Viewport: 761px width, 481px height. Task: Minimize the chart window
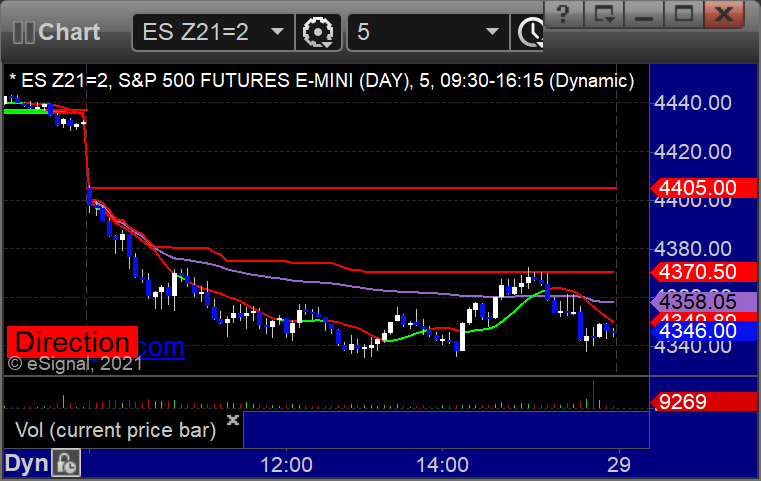point(644,14)
